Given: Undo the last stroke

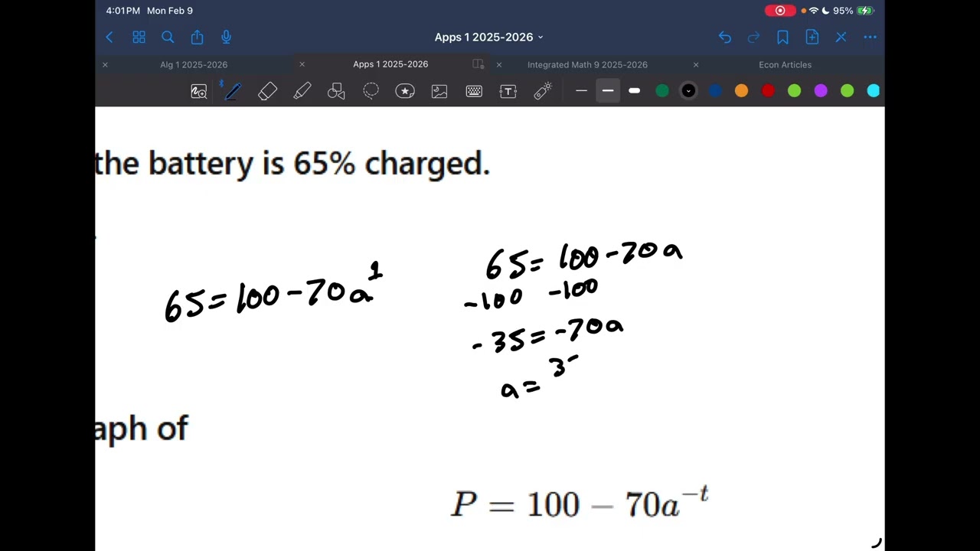Looking at the screenshot, I should pyautogui.click(x=725, y=37).
